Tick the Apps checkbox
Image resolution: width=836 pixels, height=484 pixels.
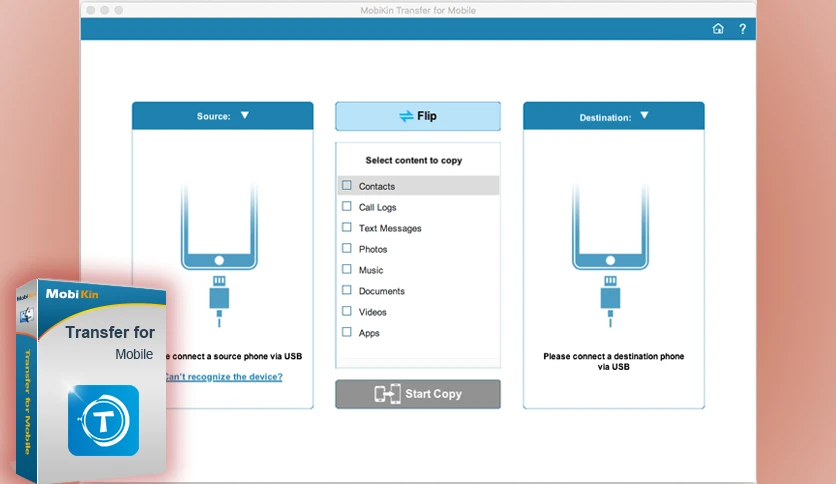pyautogui.click(x=347, y=332)
